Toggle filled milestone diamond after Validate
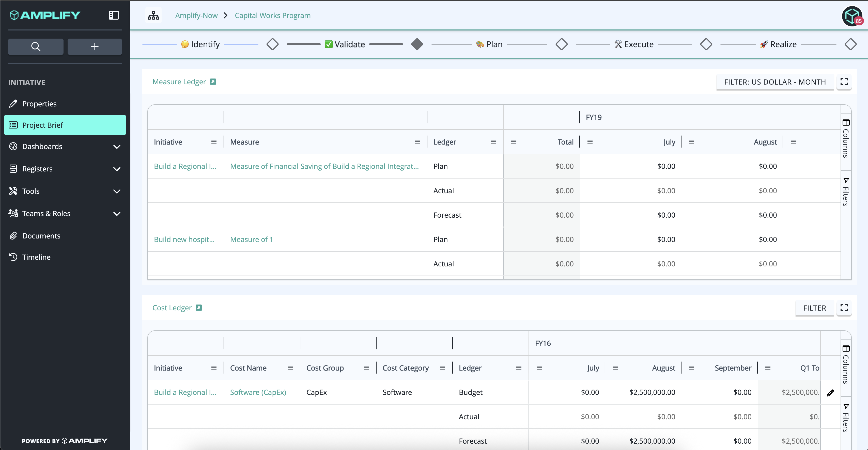Screen dimensions: 868x450 tap(417, 44)
